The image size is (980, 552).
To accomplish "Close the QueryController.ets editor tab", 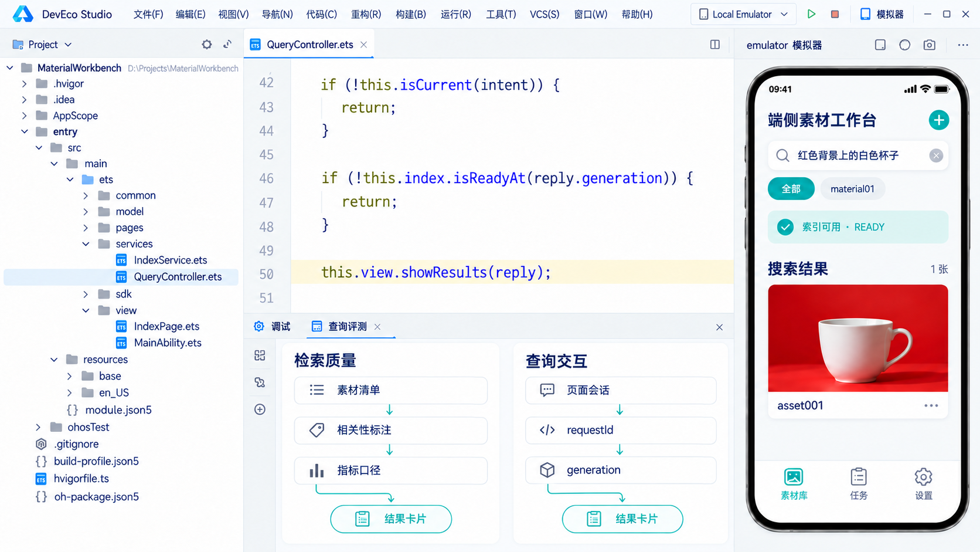I will tap(364, 45).
